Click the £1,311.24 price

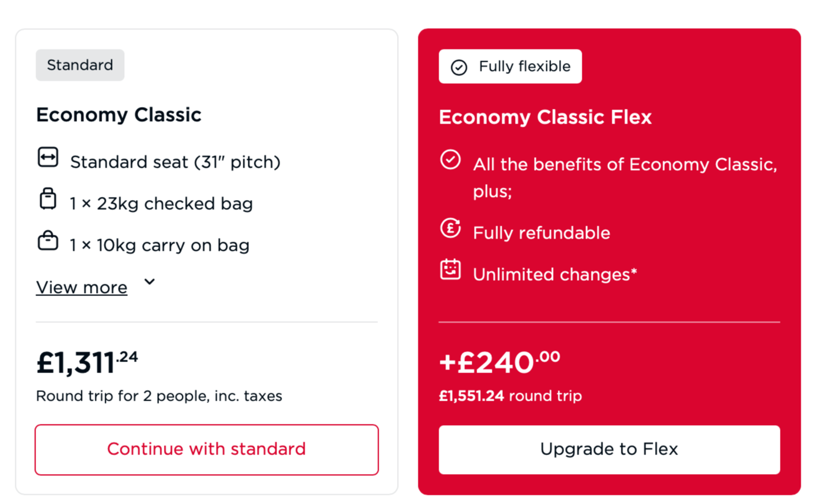click(87, 362)
